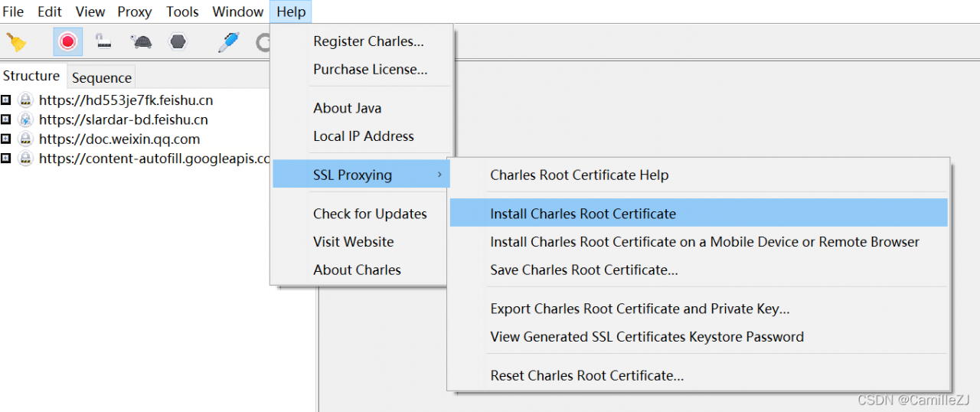Screen dimensions: 980x412
Task: Click lightning icon beside slardar-bd.feishu.cn
Action: pos(25,119)
